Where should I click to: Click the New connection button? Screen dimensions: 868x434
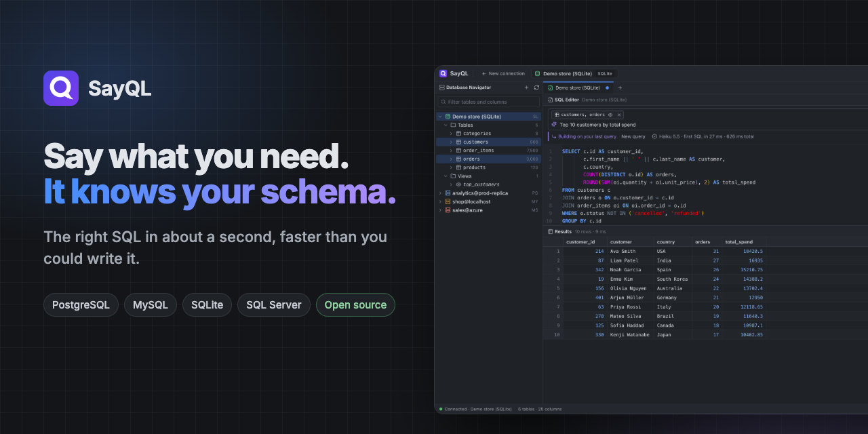(x=503, y=73)
